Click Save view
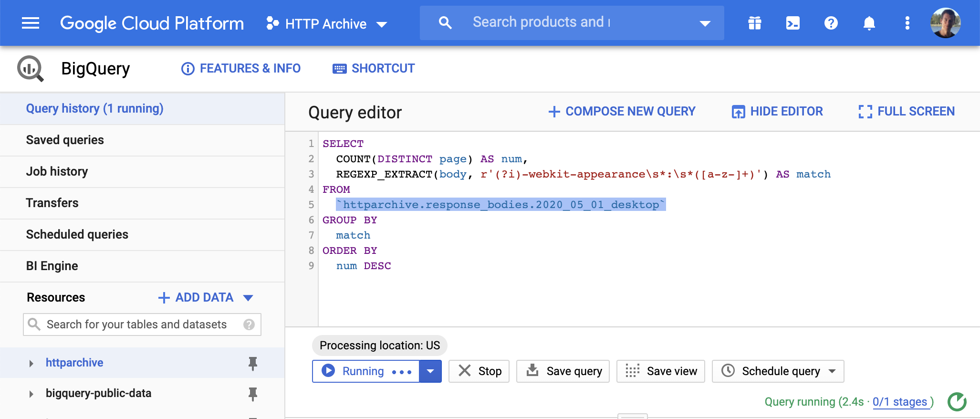 click(x=661, y=371)
